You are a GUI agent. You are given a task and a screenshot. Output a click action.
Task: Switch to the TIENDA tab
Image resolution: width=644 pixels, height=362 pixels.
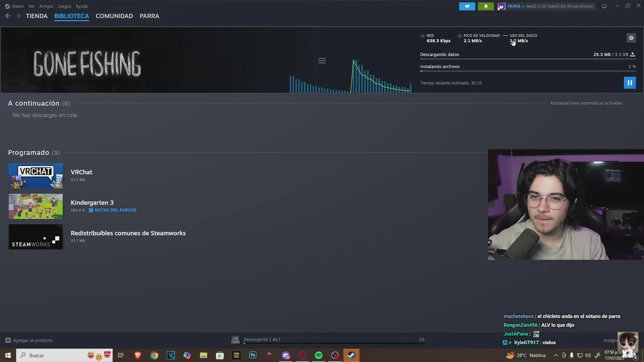[37, 16]
